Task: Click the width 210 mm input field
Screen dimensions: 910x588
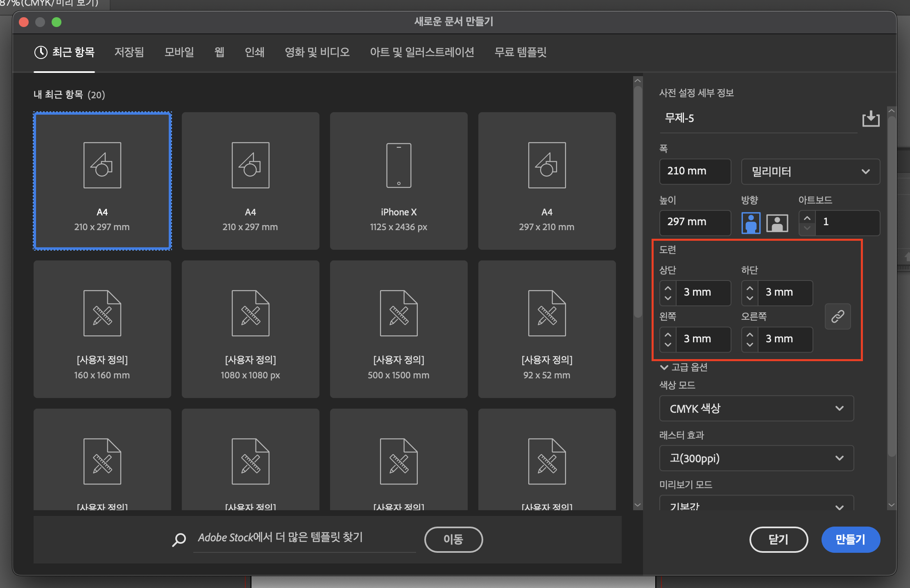Action: pos(695,171)
